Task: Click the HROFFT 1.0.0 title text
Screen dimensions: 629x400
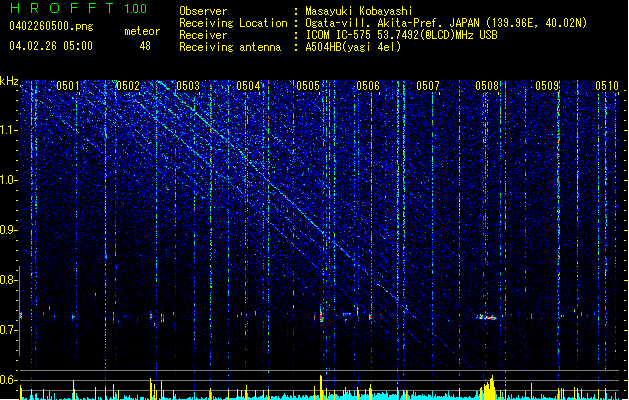Action: pos(79,8)
